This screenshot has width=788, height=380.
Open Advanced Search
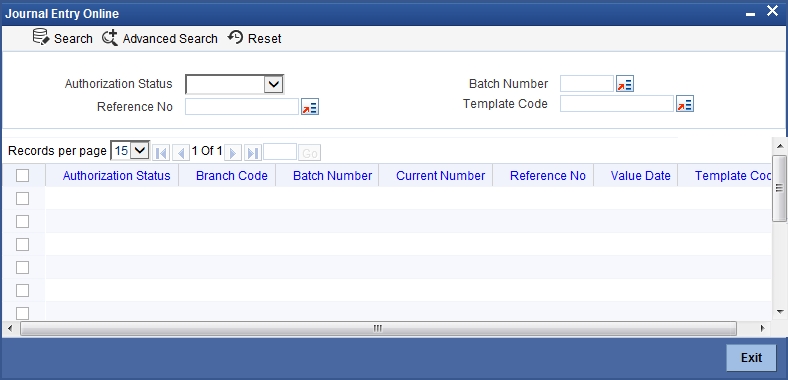pyautogui.click(x=160, y=38)
